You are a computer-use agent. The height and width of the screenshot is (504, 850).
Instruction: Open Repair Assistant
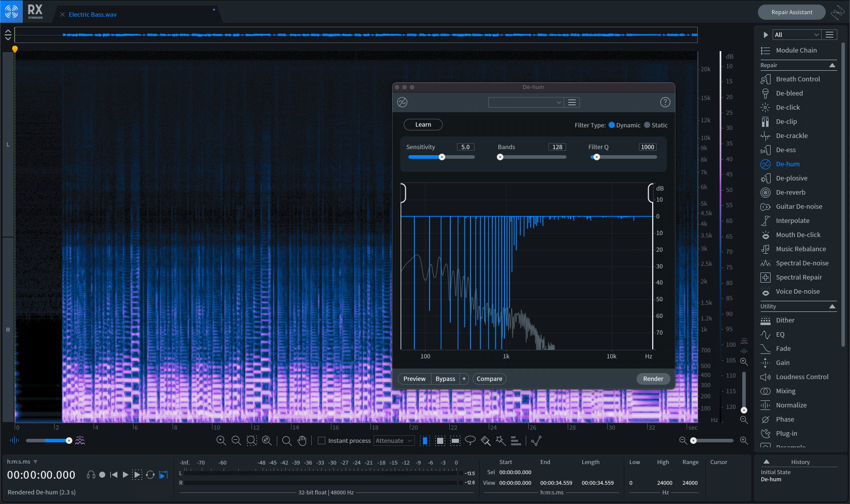[792, 12]
